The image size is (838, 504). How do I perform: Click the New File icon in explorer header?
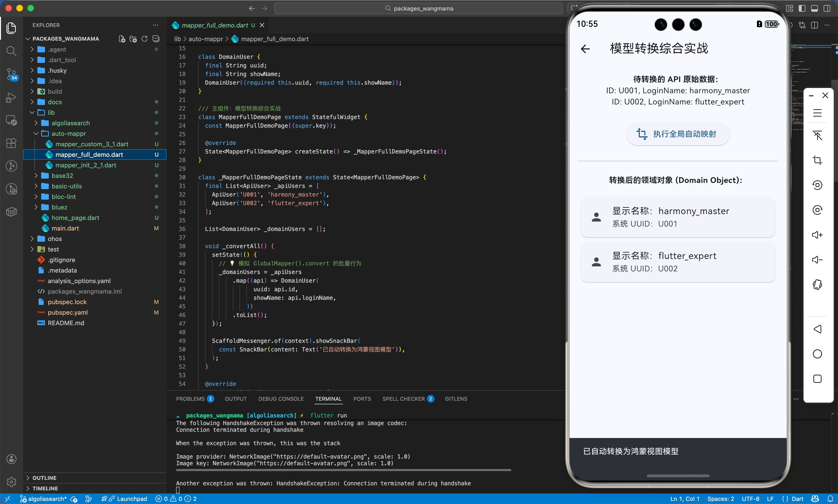click(122, 39)
